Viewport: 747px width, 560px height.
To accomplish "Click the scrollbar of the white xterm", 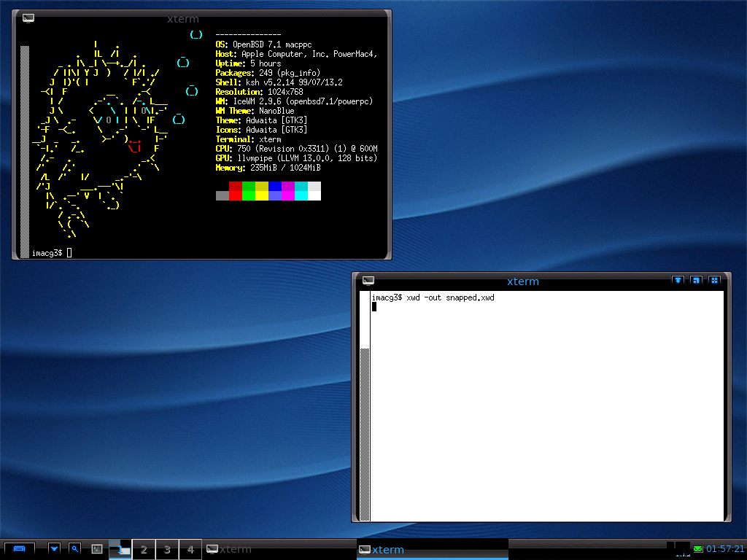I will tap(365, 408).
